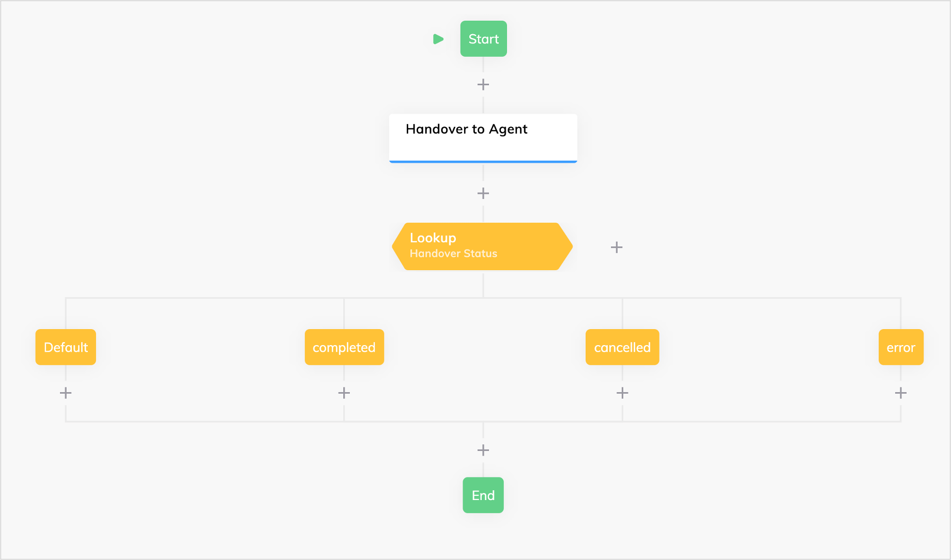Screen dimensions: 951x560
Task: Add node under completed branch
Action: pyautogui.click(x=344, y=393)
